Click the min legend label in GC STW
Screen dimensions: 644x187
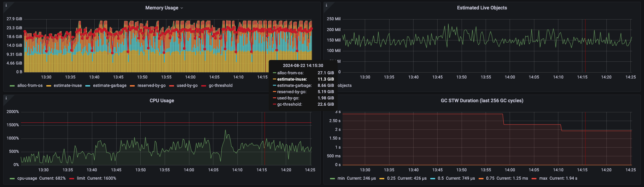coord(341,178)
